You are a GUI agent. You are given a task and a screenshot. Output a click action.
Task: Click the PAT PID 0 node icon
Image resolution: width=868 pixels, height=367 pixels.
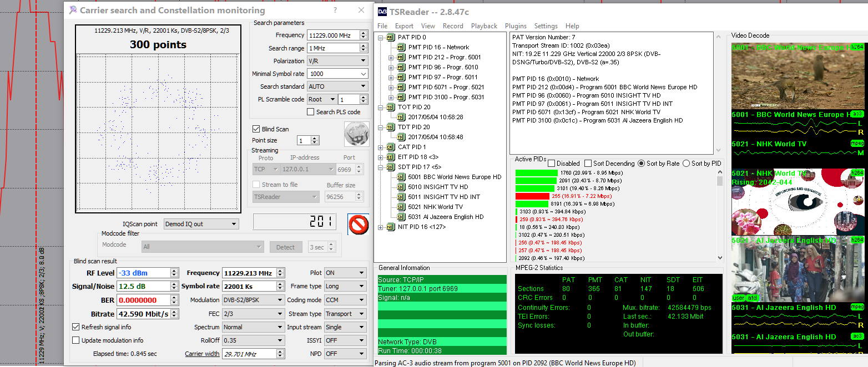click(390, 37)
